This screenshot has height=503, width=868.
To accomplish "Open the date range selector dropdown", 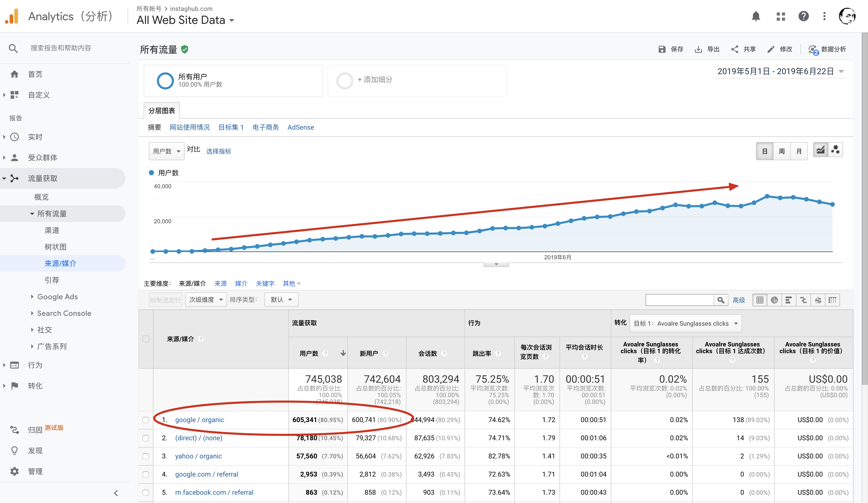I will click(780, 71).
